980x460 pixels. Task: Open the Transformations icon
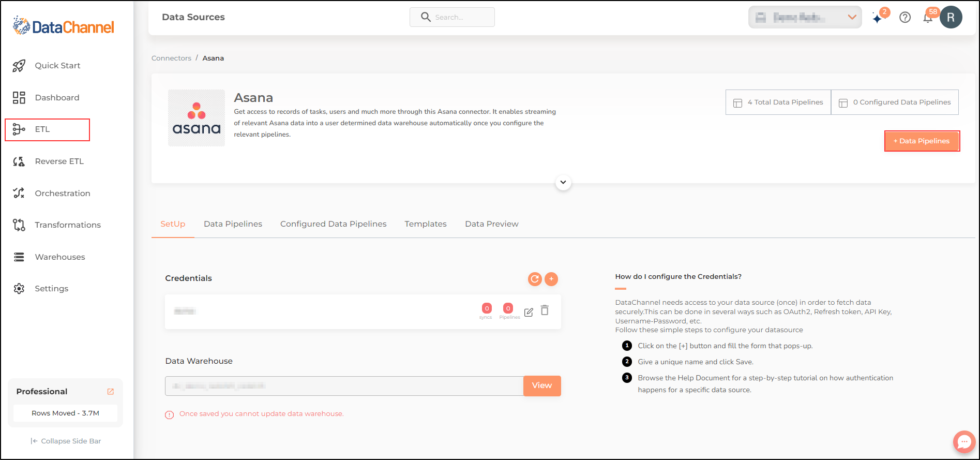tap(19, 225)
